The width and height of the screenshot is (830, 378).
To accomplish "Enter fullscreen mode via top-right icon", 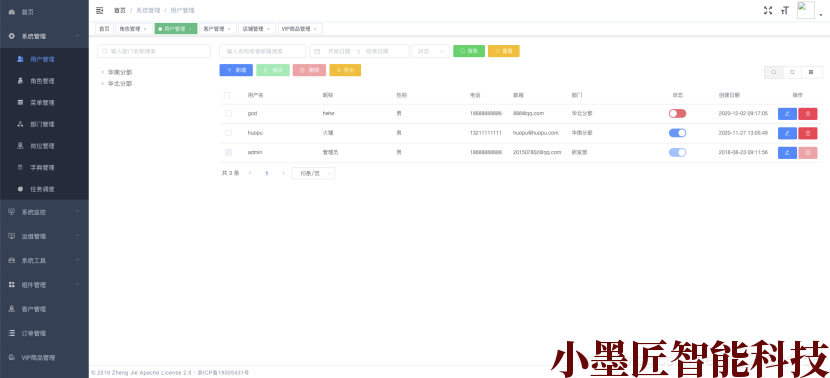I will click(768, 10).
